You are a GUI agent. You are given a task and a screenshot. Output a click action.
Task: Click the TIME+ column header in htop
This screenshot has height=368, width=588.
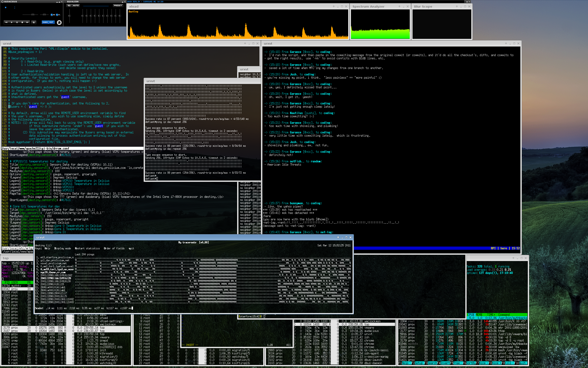(x=491, y=315)
